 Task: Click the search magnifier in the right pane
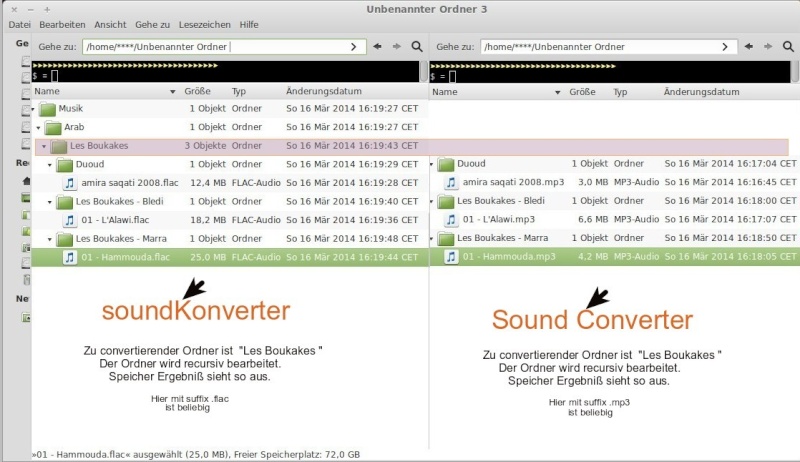coord(788,47)
